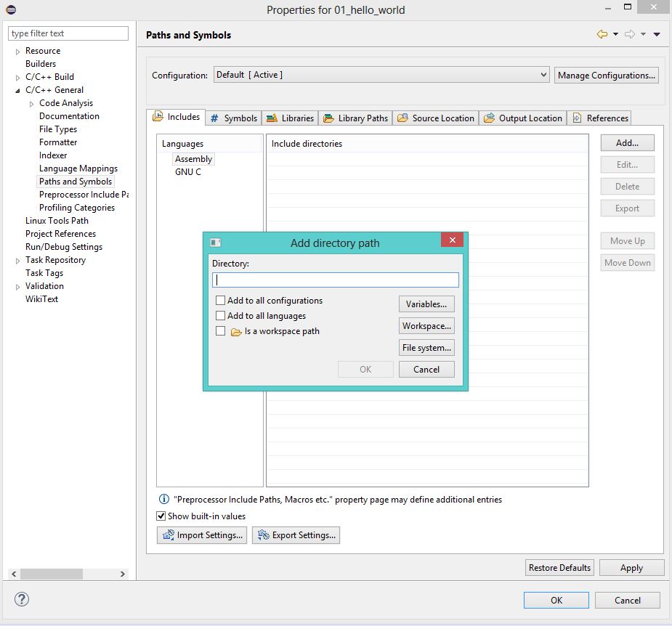
Task: Expand the C/C++ Build tree node
Action: [18, 77]
